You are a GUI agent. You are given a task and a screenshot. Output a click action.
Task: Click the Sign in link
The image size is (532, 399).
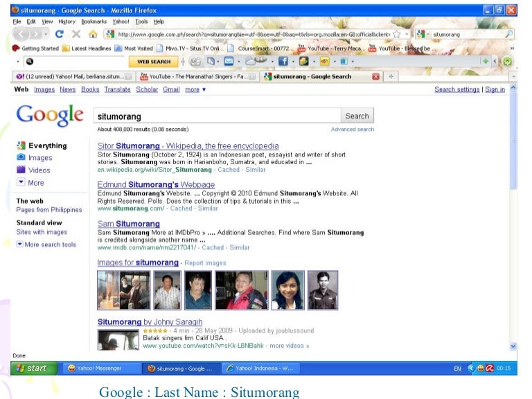pyautogui.click(x=495, y=89)
